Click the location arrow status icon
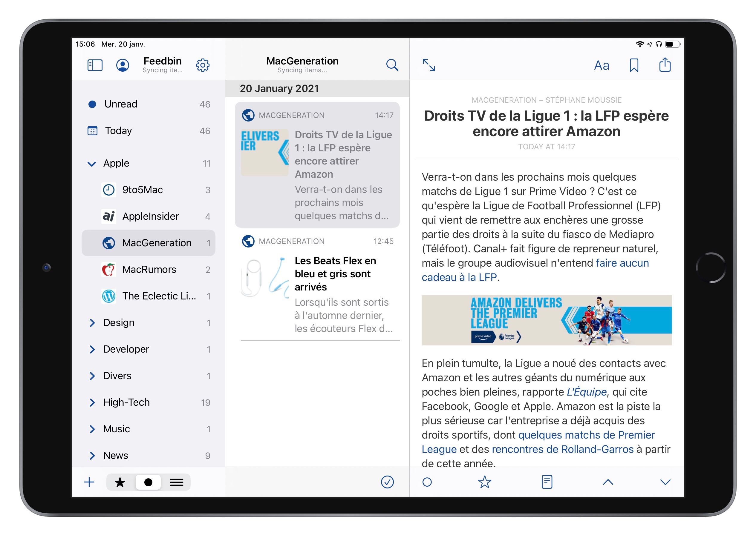 650,44
